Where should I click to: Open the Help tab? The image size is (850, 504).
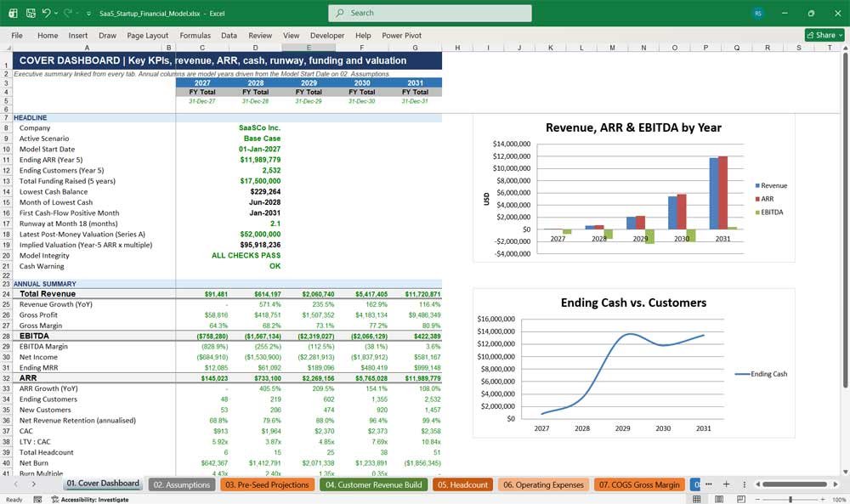click(363, 35)
